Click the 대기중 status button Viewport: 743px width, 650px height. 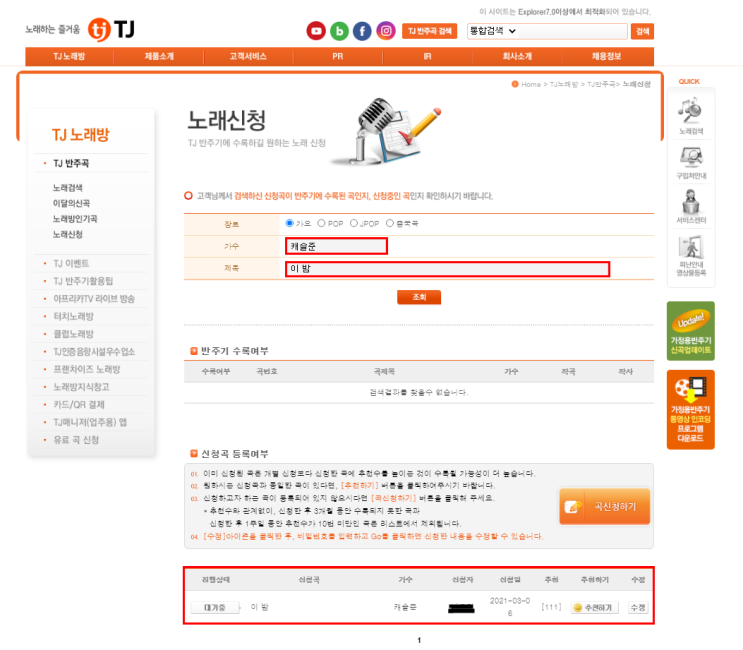point(215,607)
